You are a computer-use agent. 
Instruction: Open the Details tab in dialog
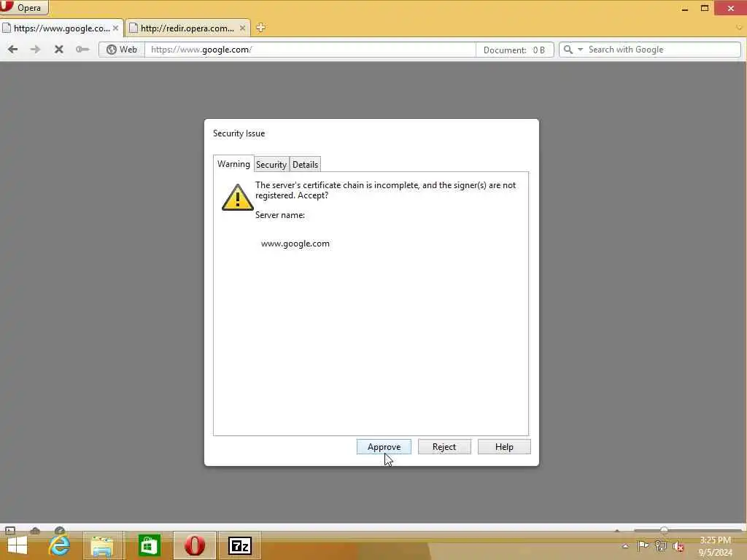point(305,164)
